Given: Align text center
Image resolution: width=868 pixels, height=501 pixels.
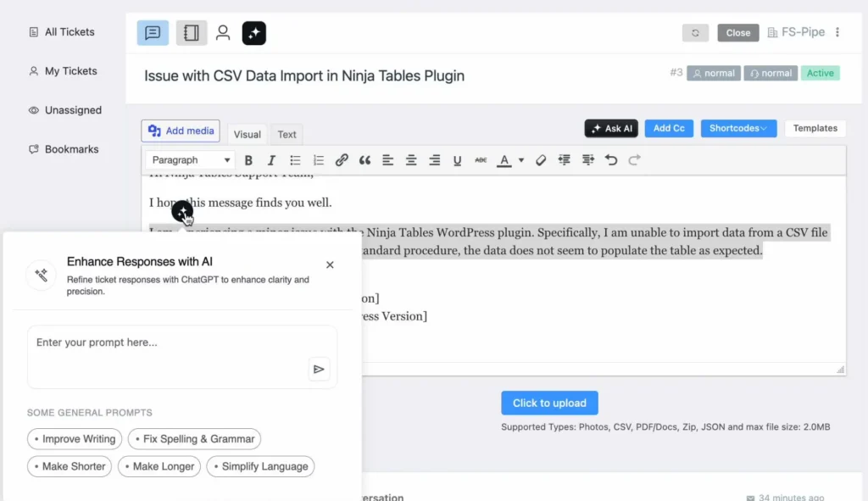Looking at the screenshot, I should pyautogui.click(x=411, y=160).
